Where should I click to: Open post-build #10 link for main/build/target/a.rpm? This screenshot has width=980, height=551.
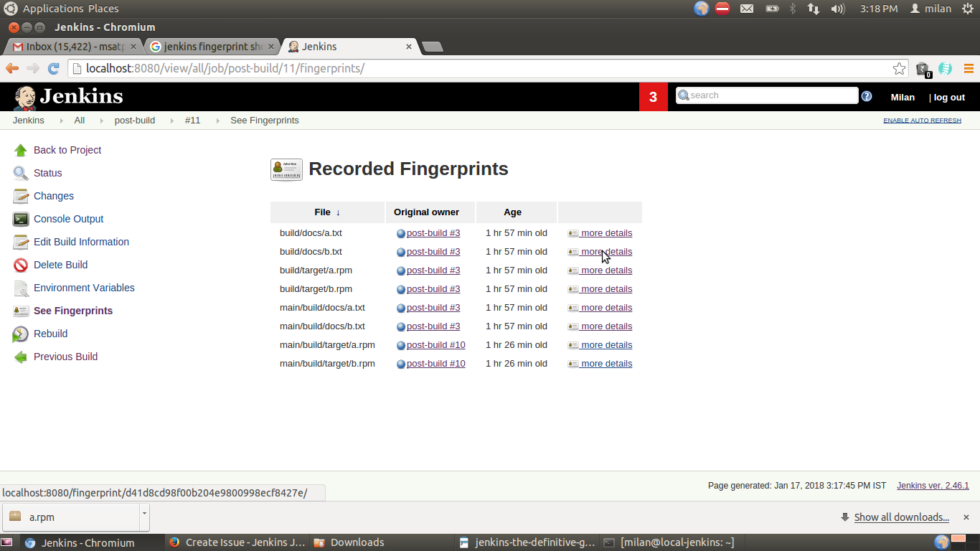(435, 345)
